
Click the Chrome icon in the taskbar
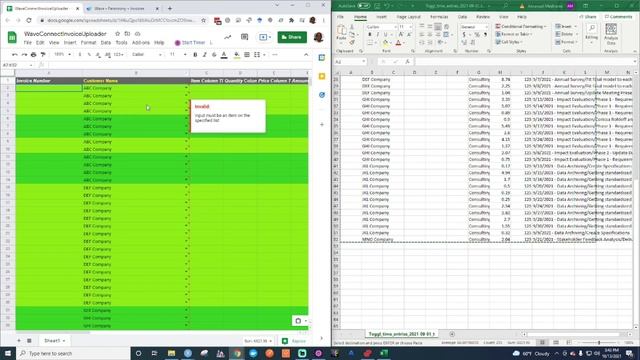[x=237, y=353]
